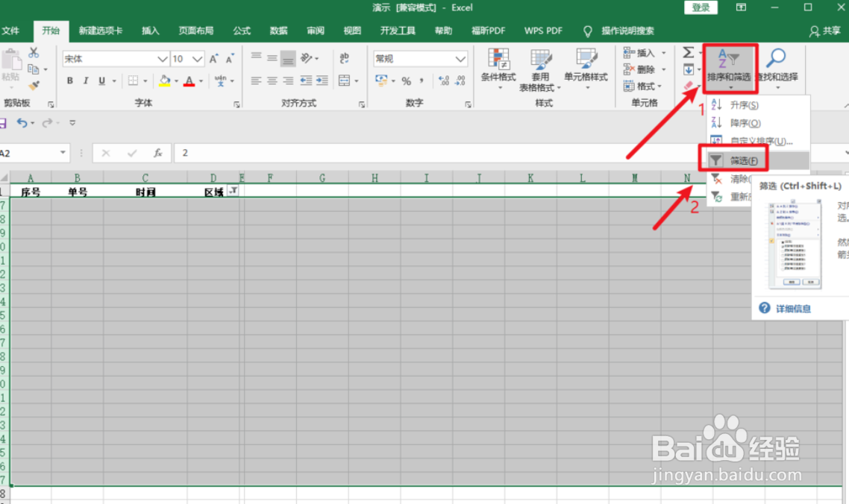Decrease font size with smaller A
849x504 pixels.
230,58
